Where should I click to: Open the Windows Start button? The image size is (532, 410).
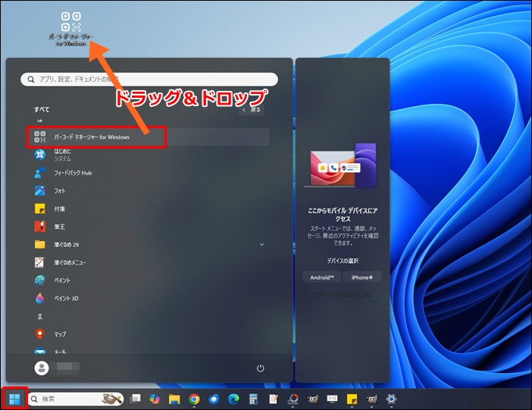click(x=14, y=399)
